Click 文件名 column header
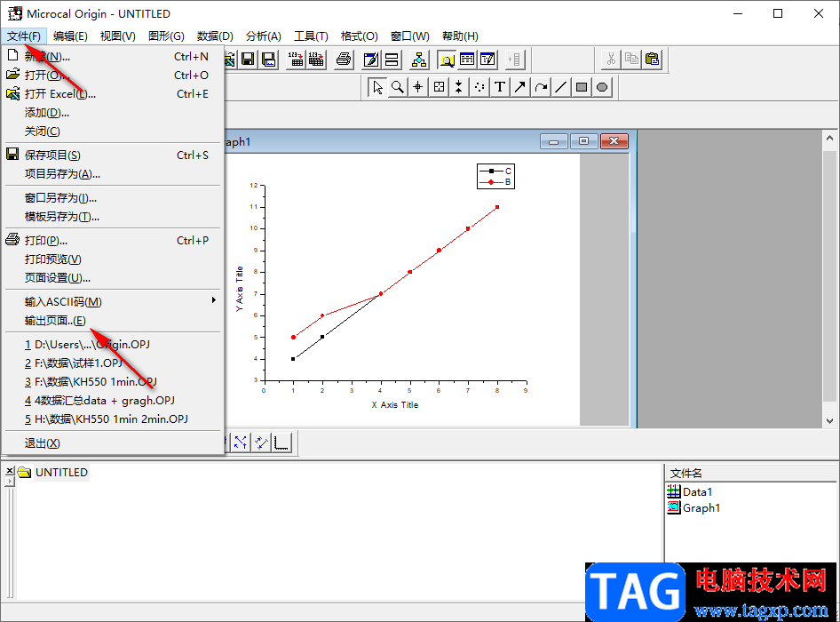 (750, 473)
